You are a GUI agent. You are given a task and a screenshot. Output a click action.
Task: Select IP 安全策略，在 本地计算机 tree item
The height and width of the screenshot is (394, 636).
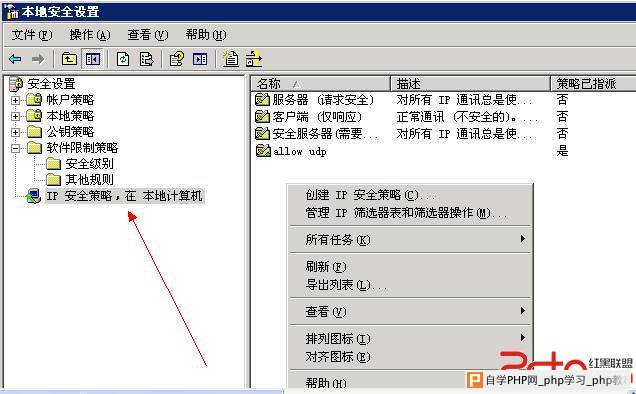[124, 196]
